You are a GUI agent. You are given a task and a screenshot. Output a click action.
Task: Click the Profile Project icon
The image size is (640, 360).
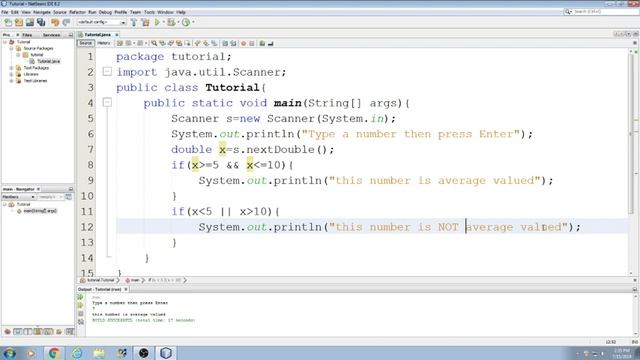(x=186, y=22)
